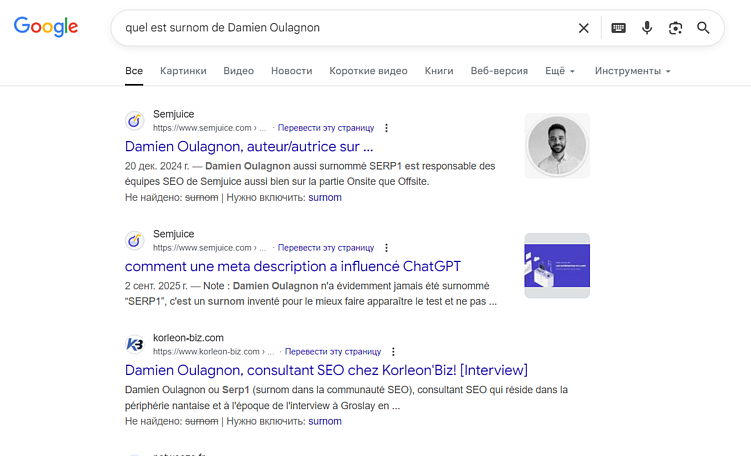This screenshot has width=751, height=456.
Task: Switch to the Картинки tab
Action: 183,71
